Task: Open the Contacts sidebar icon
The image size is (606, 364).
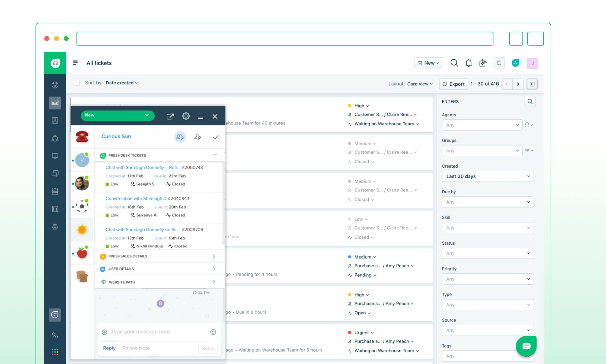Action: 55,120
